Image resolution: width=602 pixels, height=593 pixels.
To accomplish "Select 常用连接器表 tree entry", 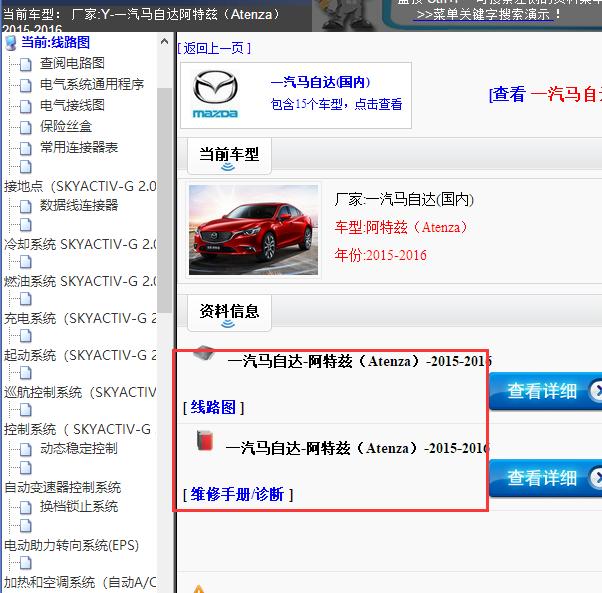I will 79,147.
